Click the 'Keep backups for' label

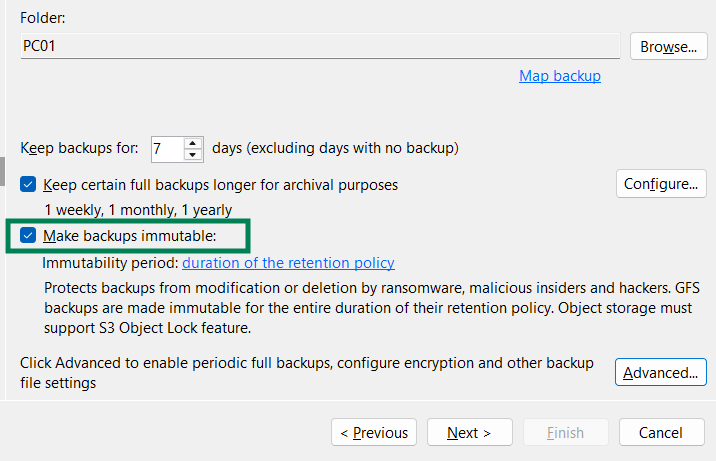click(x=79, y=149)
